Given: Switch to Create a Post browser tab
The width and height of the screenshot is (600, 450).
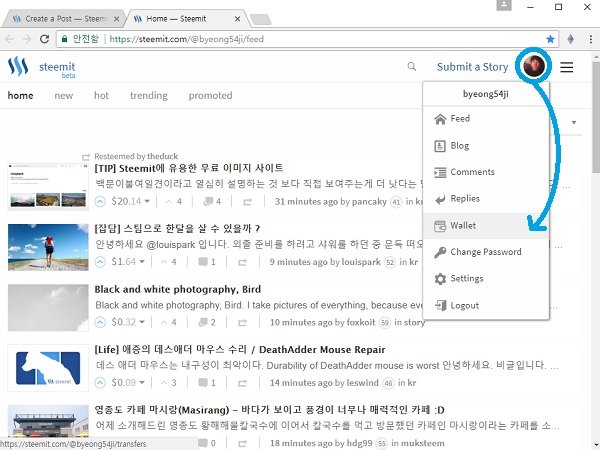Looking at the screenshot, I should (63, 19).
